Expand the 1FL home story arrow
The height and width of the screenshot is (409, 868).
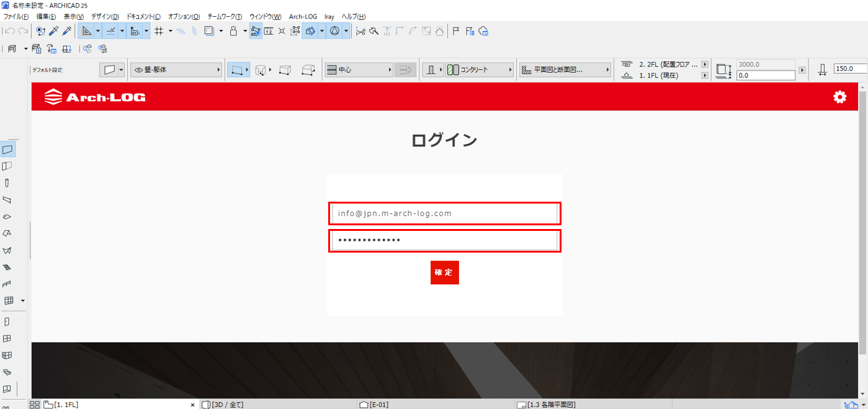(x=705, y=75)
